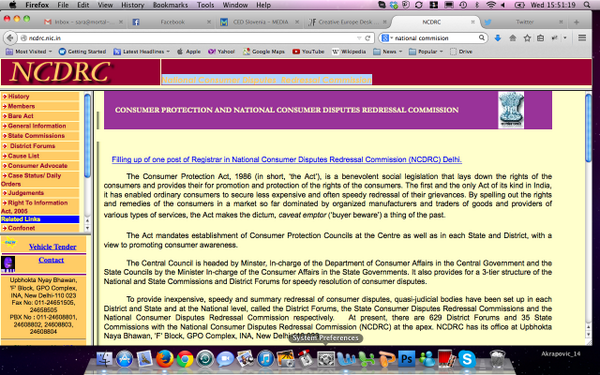Screen dimensions: 600x375
Task: Open Consumer Advocate sidebar link
Action: 38,166
